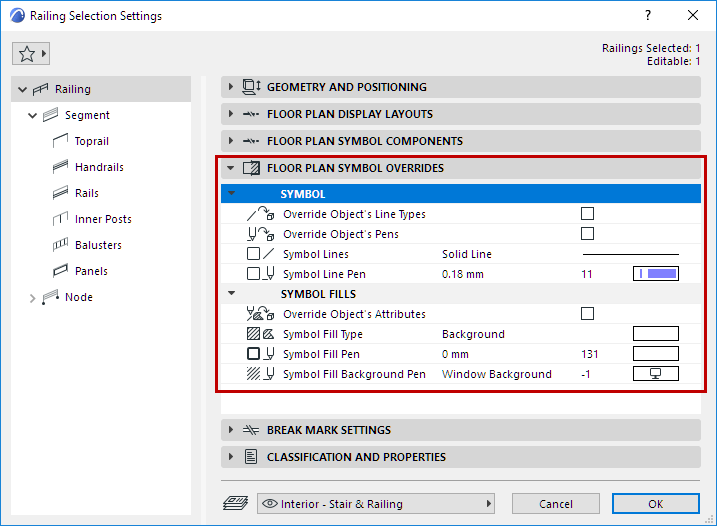Select the Toprail icon in tree

click(x=57, y=141)
